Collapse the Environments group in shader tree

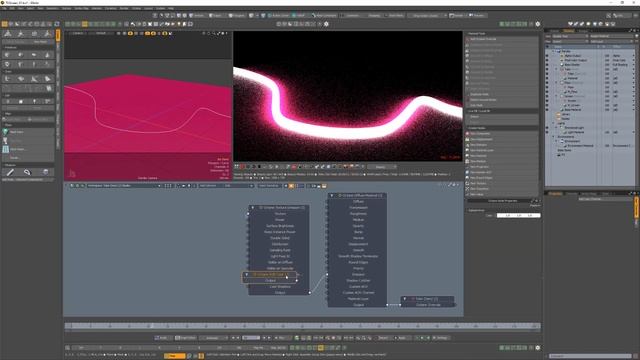click(553, 137)
